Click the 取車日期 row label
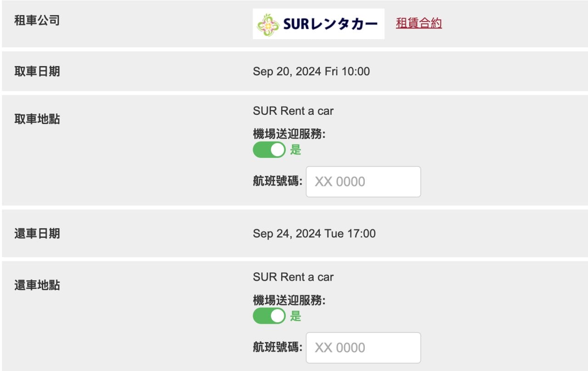 pyautogui.click(x=37, y=72)
